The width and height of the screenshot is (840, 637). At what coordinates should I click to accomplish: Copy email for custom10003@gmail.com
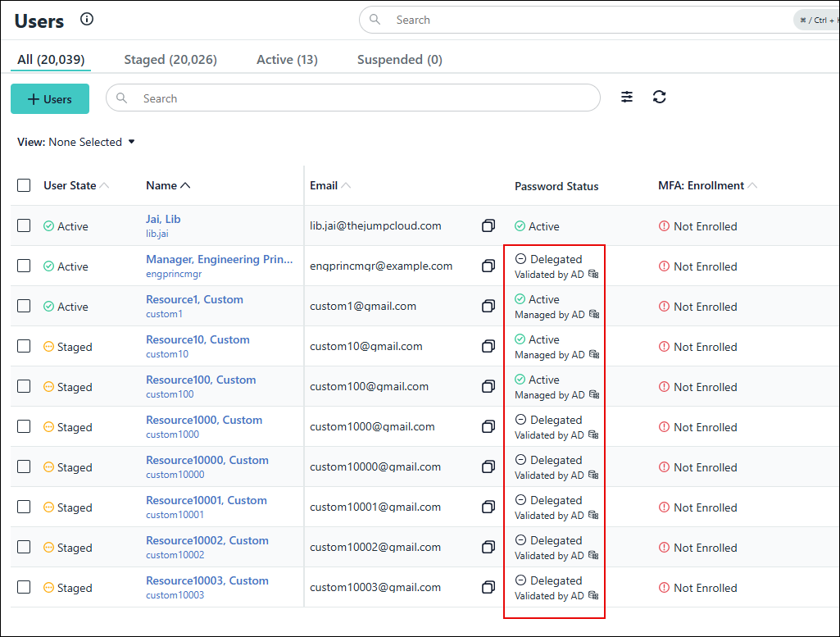point(488,587)
